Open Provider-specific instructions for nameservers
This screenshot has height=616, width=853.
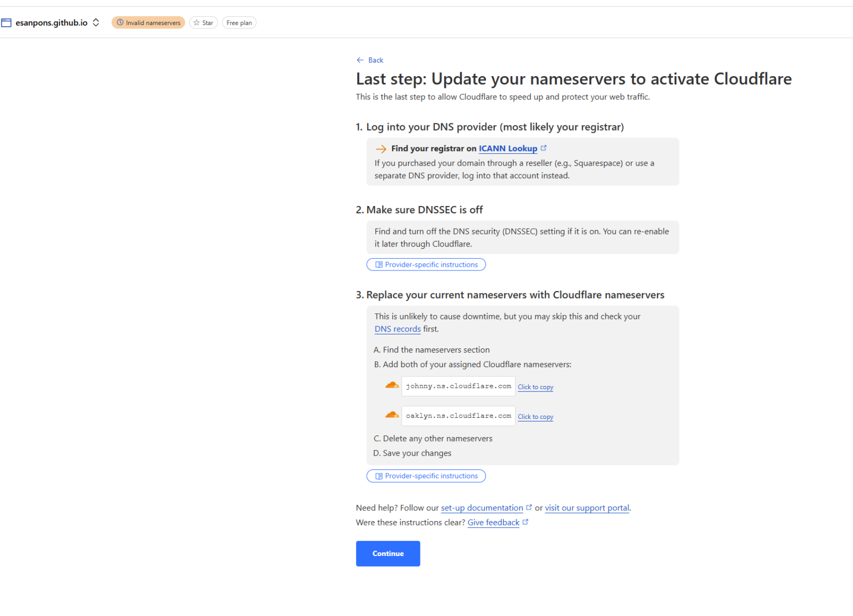coord(426,475)
